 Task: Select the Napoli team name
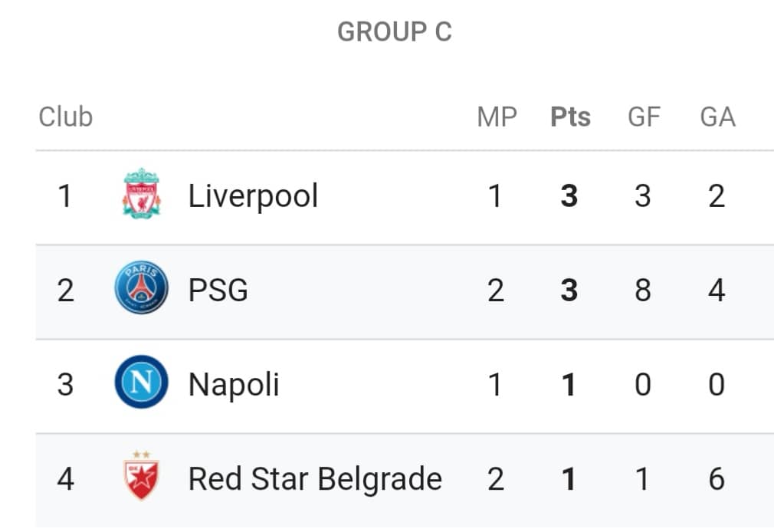coord(234,385)
